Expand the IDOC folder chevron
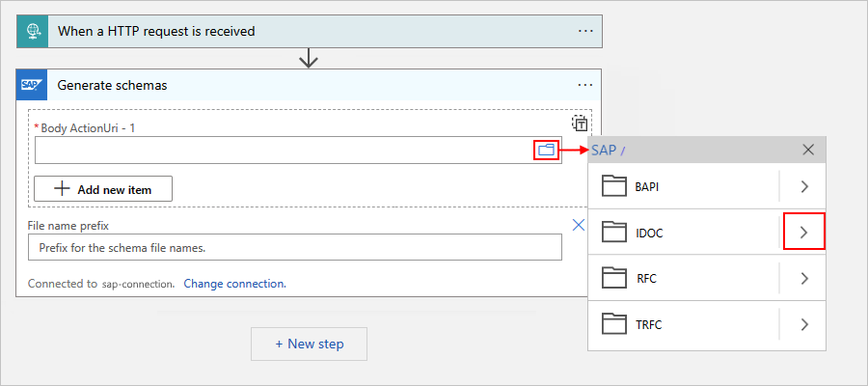Viewport: 868px width, 386px height. (804, 233)
